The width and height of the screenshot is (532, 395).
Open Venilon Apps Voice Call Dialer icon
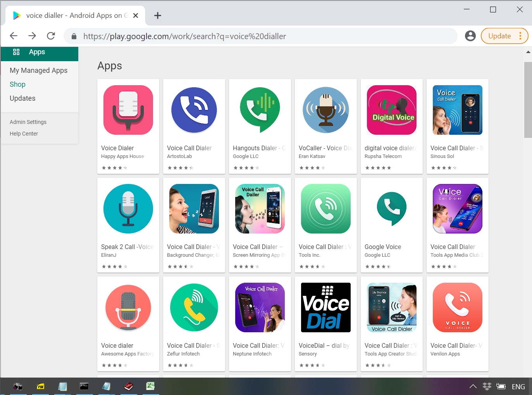(x=458, y=308)
